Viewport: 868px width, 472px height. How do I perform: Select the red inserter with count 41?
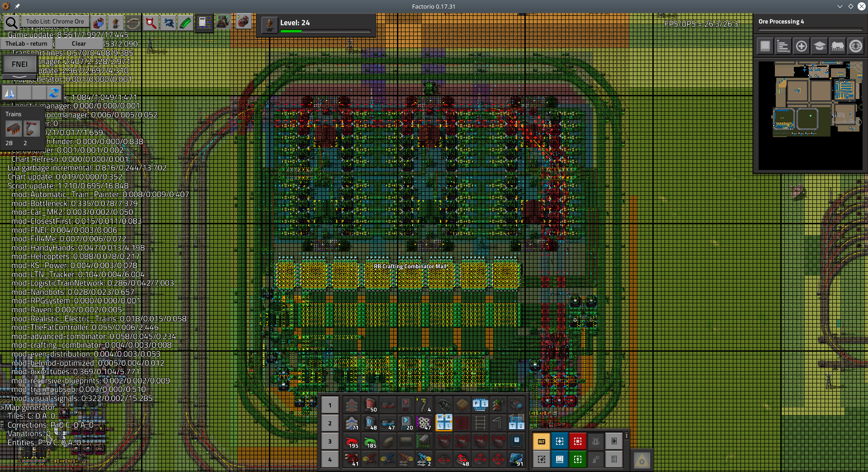[352, 459]
